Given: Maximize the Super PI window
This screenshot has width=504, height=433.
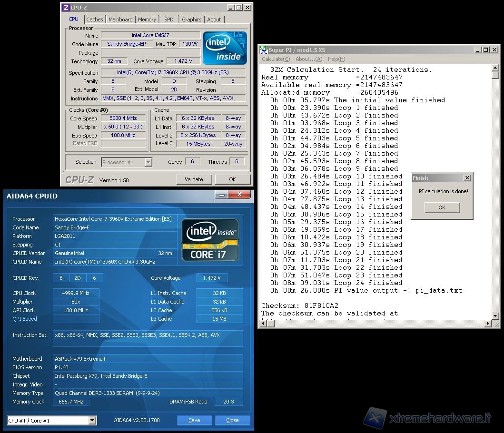Looking at the screenshot, I should [x=486, y=50].
